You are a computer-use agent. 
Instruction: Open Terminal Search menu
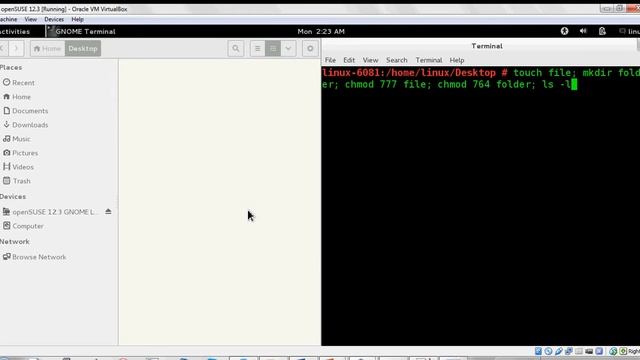397,60
